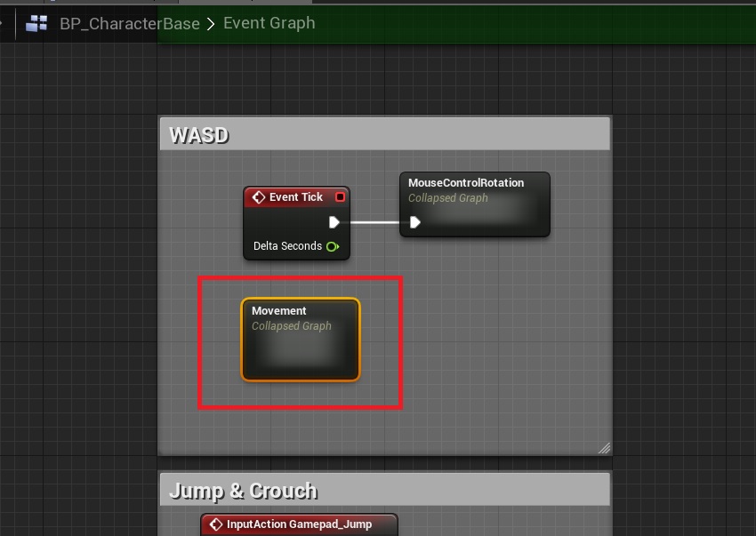This screenshot has width=756, height=536.
Task: Click the Jump & Crouch comment header
Action: pos(384,491)
